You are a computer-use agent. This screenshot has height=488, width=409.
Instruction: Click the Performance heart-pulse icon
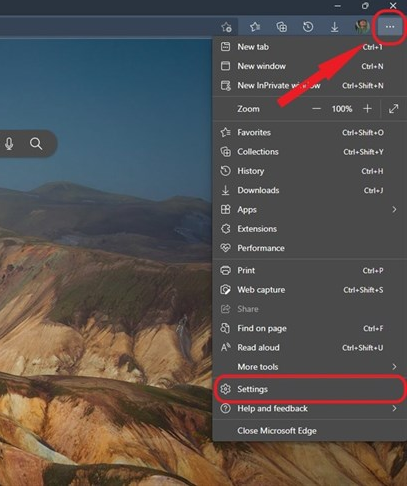(x=226, y=249)
